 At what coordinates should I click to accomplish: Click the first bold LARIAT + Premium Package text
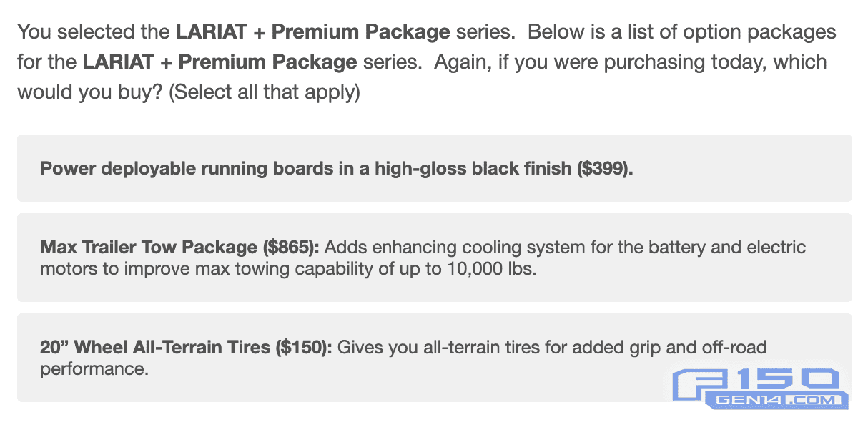point(313,32)
